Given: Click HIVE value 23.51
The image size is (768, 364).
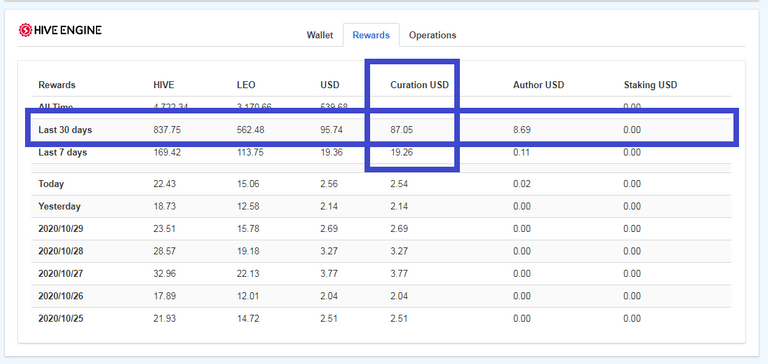Looking at the screenshot, I should pos(164,229).
